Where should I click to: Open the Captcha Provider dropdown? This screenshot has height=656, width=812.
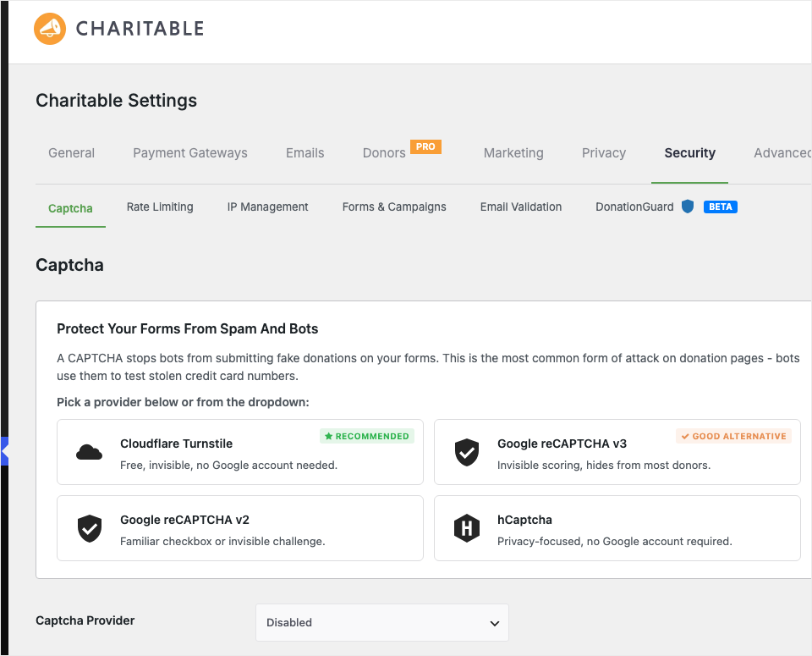click(x=382, y=622)
